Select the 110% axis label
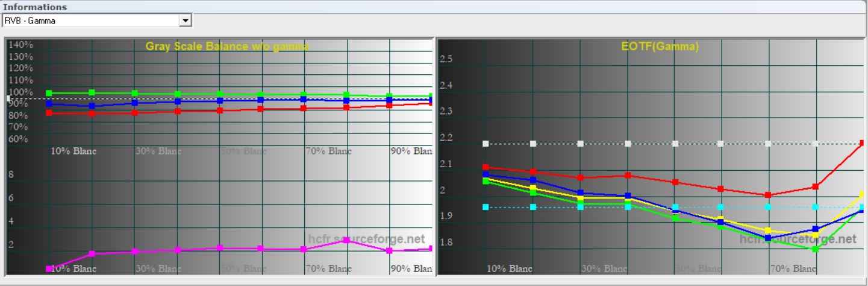 click(21, 80)
